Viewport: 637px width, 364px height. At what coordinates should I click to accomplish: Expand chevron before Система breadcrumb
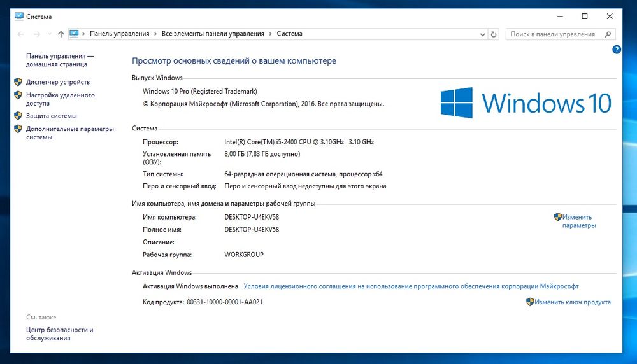coord(270,34)
